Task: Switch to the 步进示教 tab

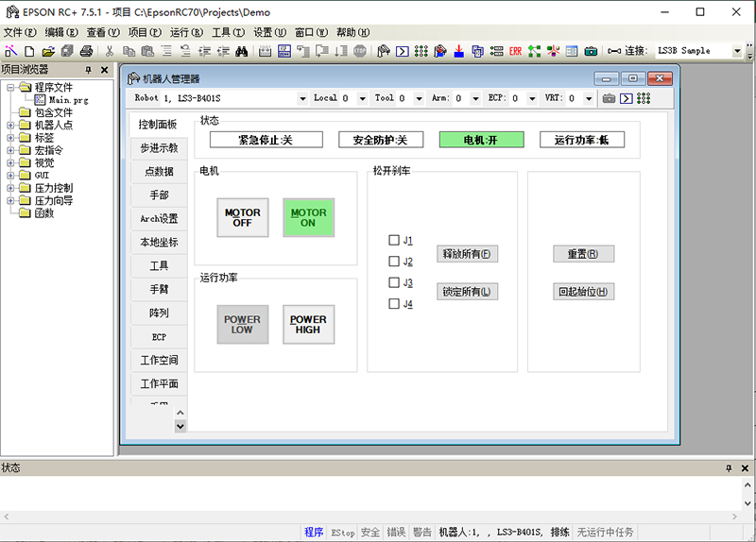Action: [x=158, y=148]
